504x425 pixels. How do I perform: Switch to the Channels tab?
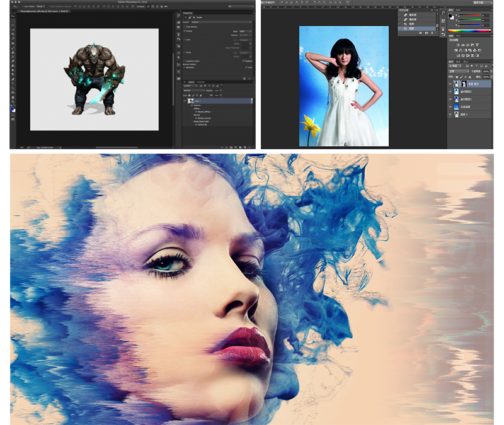pyautogui.click(x=202, y=81)
